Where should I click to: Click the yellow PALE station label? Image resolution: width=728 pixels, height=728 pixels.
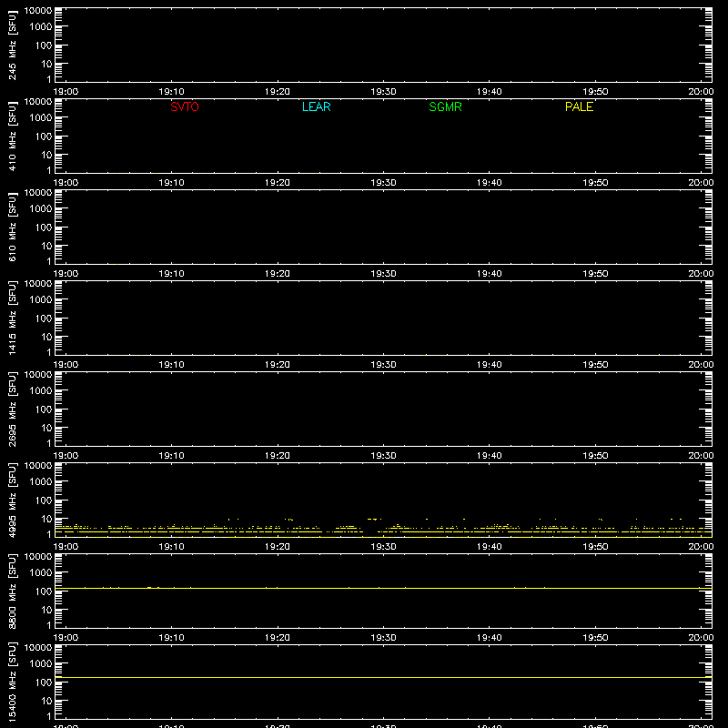[579, 106]
